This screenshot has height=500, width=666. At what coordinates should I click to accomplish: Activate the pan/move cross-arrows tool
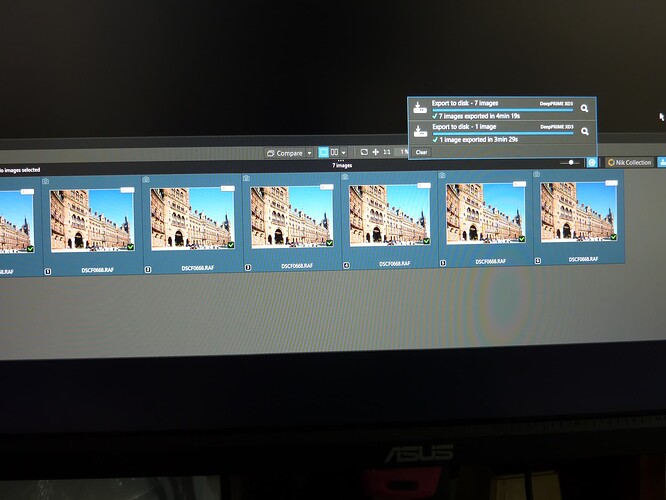[376, 152]
